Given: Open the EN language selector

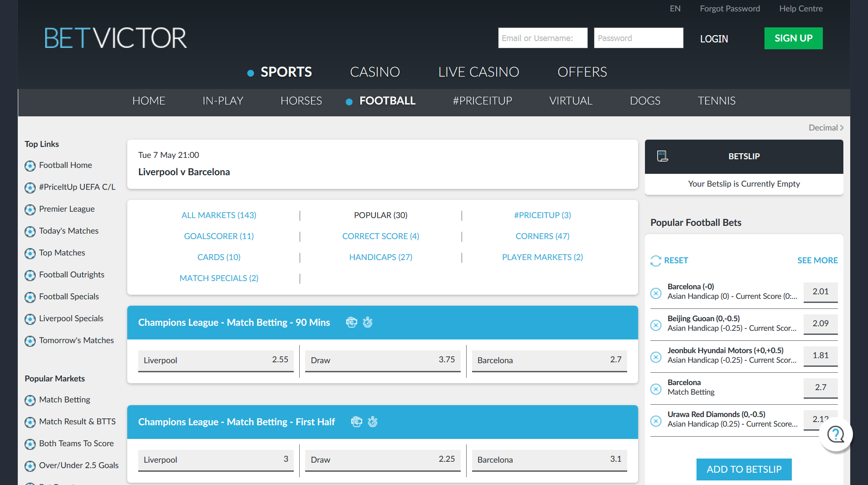Looking at the screenshot, I should click(675, 9).
